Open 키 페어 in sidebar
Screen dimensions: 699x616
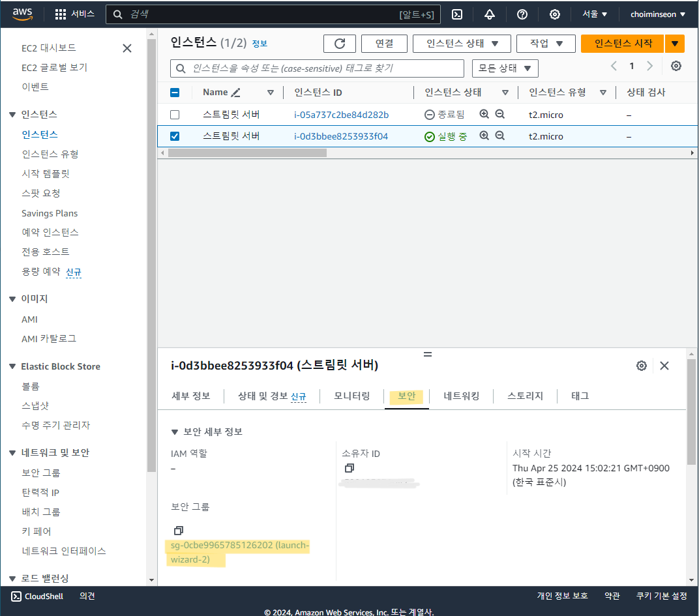tap(36, 532)
